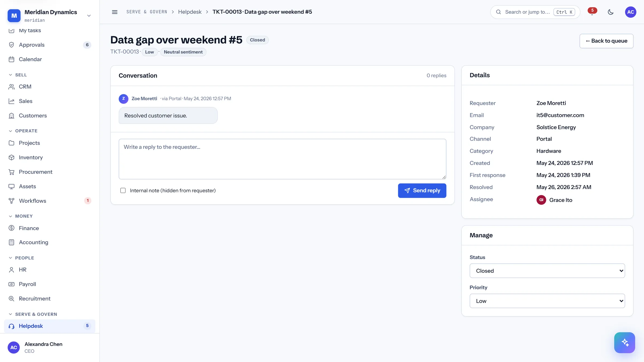The width and height of the screenshot is (644, 362).
Task: Click the Alexandra Chen profile footer
Action: 50,348
